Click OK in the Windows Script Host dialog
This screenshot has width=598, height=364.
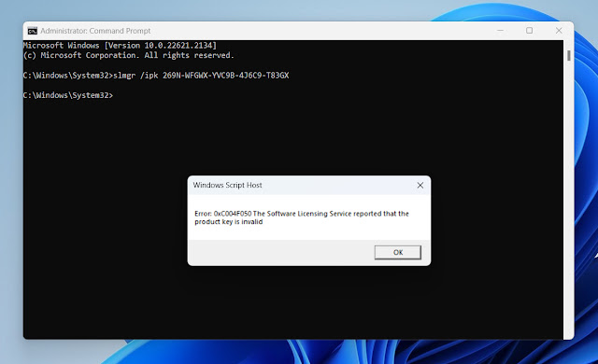pos(398,252)
